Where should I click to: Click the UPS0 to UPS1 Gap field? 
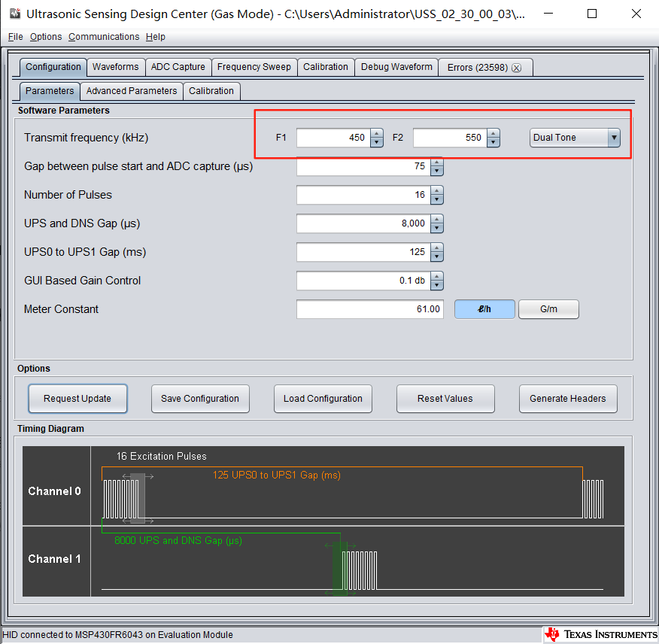coord(363,252)
